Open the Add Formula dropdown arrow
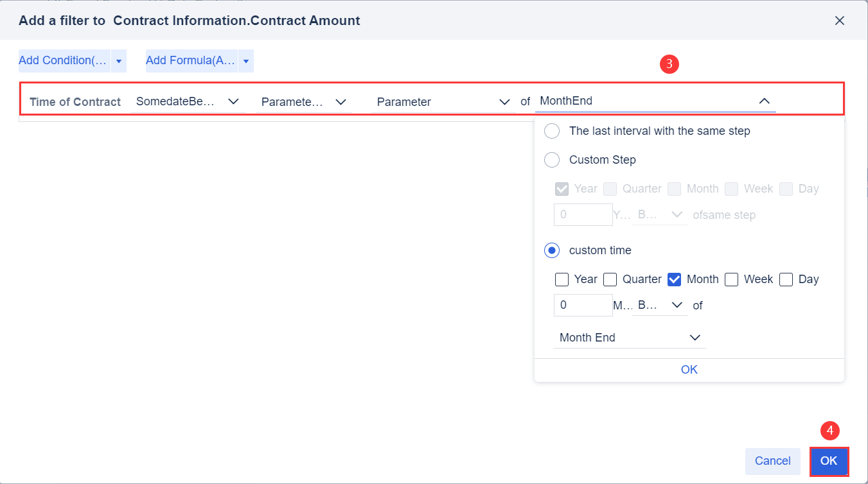Image resolution: width=868 pixels, height=484 pixels. pyautogui.click(x=245, y=60)
